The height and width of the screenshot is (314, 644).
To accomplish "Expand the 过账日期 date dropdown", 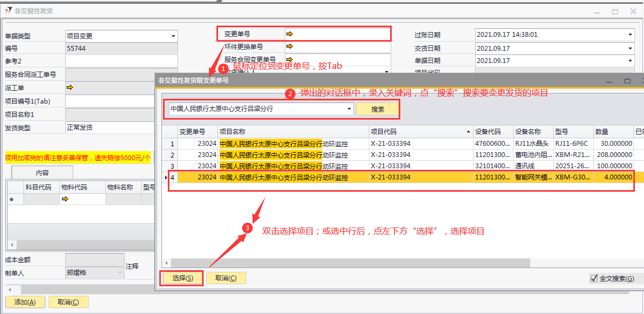I will pos(630,35).
